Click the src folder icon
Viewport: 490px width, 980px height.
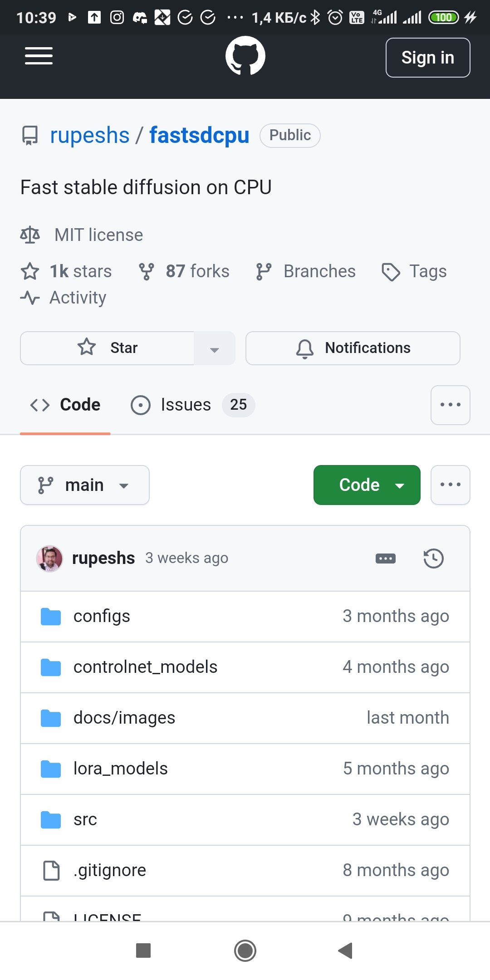(x=51, y=820)
